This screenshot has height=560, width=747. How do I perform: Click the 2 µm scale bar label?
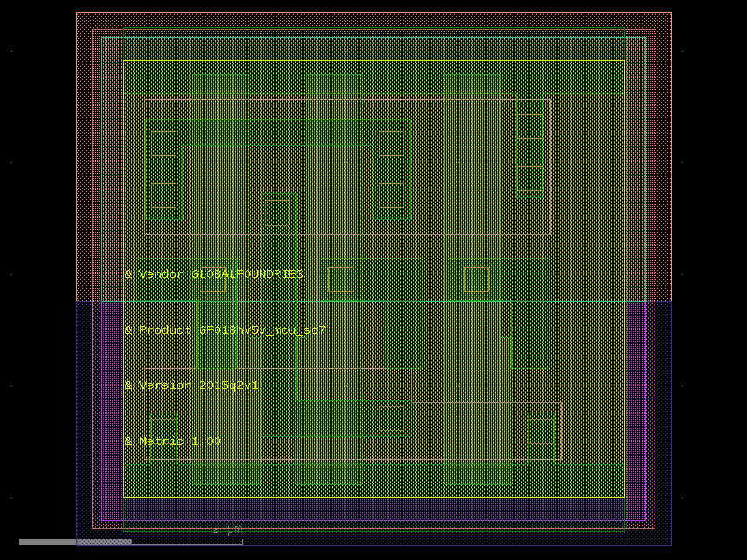pos(227,529)
